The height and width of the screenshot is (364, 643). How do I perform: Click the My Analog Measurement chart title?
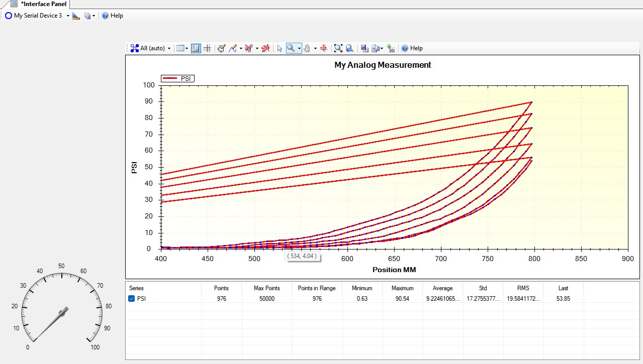tap(383, 65)
